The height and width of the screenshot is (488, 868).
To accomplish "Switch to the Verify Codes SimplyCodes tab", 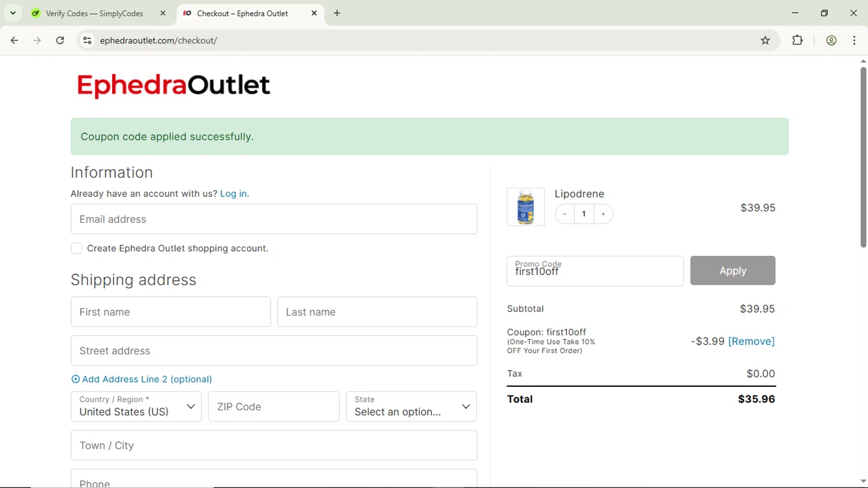I will pyautogui.click(x=94, y=13).
